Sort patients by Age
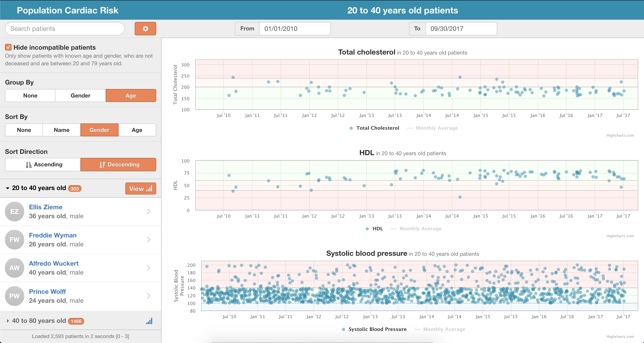This screenshot has height=343, width=644. [137, 130]
